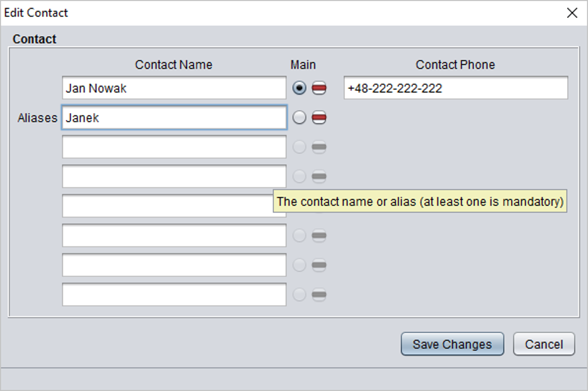Screen dimensions: 588x391
Task: Select the Main radio button for Jan Nowak
Action: coord(299,88)
